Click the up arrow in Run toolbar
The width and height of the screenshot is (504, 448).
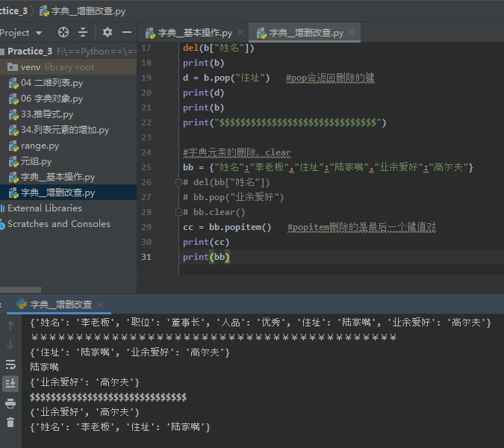point(10,326)
